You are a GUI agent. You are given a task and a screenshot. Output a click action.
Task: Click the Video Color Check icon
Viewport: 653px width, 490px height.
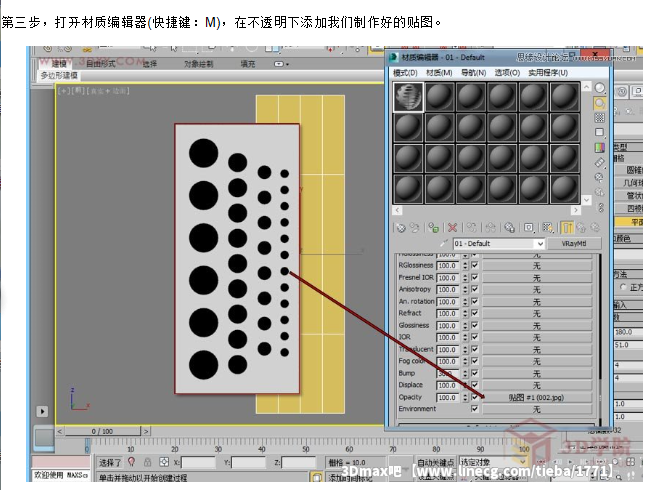pos(599,147)
